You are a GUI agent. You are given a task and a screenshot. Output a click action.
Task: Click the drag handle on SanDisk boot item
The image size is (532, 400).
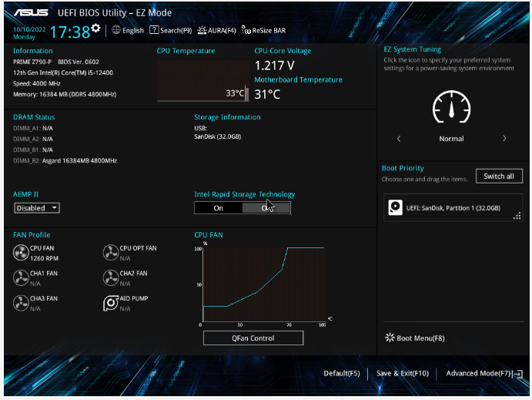[x=517, y=216]
